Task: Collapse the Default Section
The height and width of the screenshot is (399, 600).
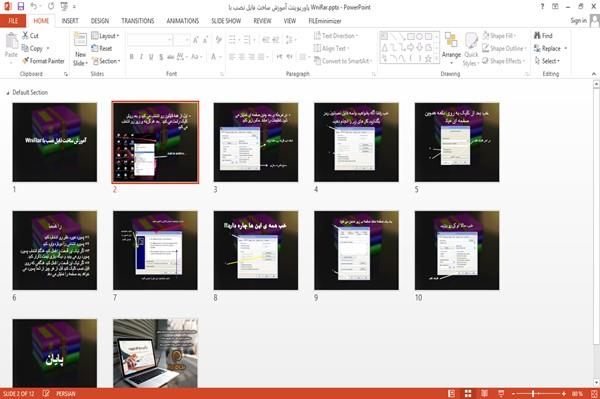Action: 8,93
